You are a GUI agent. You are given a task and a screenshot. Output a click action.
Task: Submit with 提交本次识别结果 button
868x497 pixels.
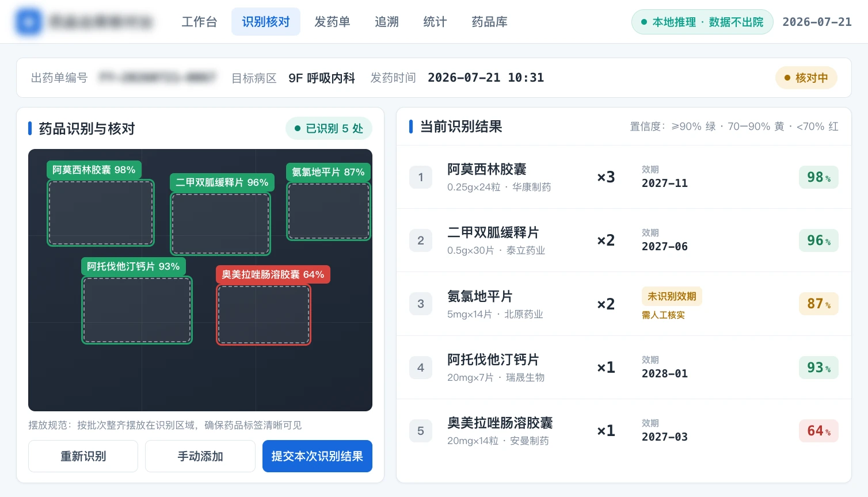(317, 456)
